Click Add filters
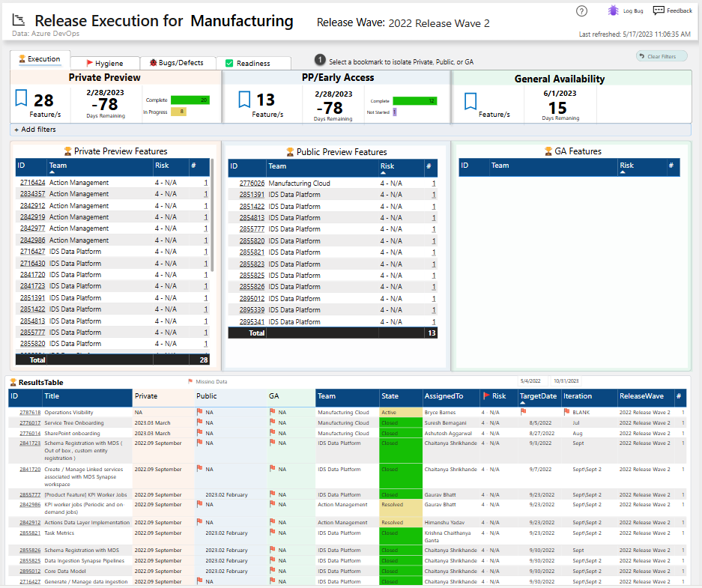Image resolution: width=702 pixels, height=588 pixels. pyautogui.click(x=35, y=130)
